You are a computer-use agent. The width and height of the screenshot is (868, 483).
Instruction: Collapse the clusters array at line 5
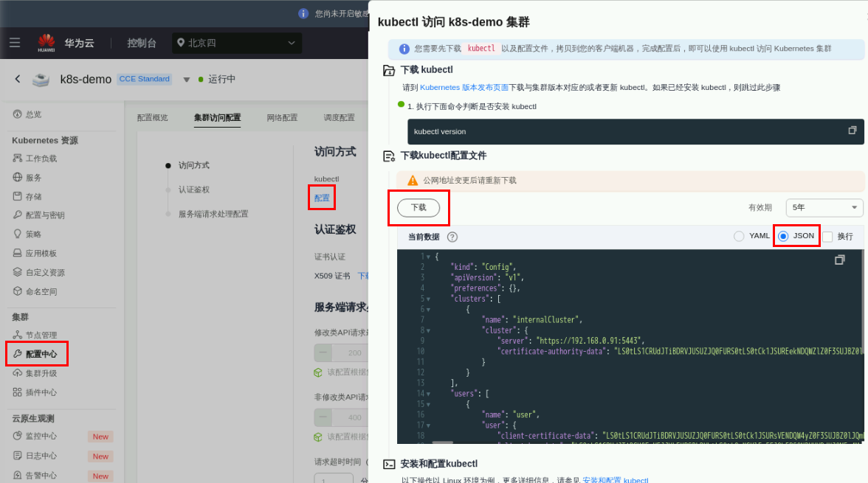point(428,299)
